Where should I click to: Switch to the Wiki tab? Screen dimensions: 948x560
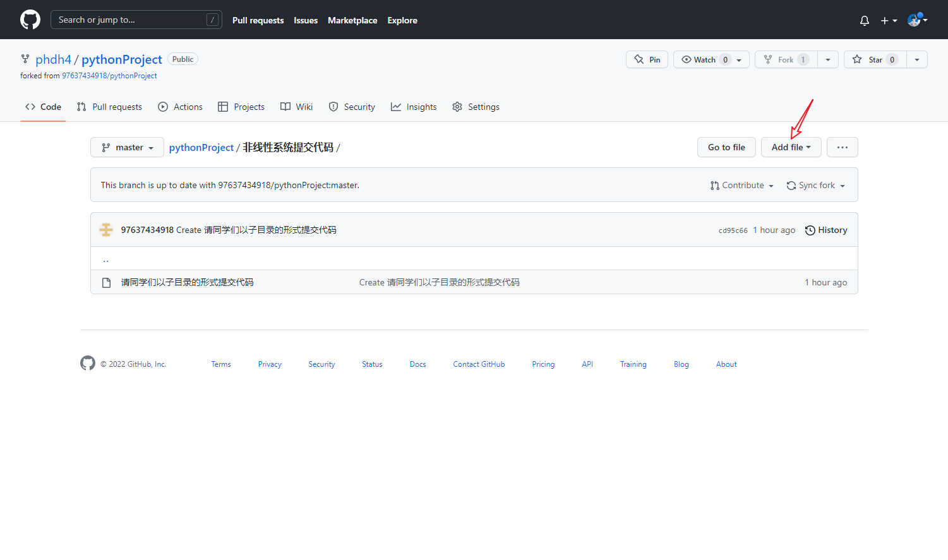pyautogui.click(x=296, y=107)
